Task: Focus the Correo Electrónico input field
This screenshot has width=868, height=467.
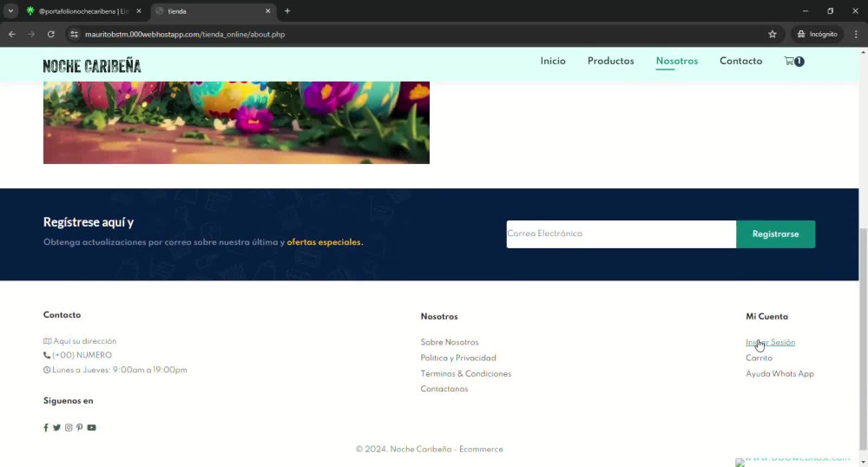Action: pyautogui.click(x=621, y=234)
